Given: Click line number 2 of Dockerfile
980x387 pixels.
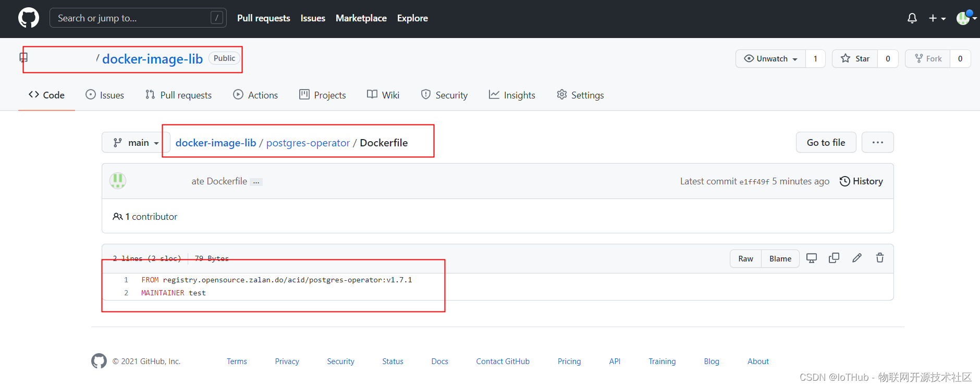Looking at the screenshot, I should pos(126,293).
